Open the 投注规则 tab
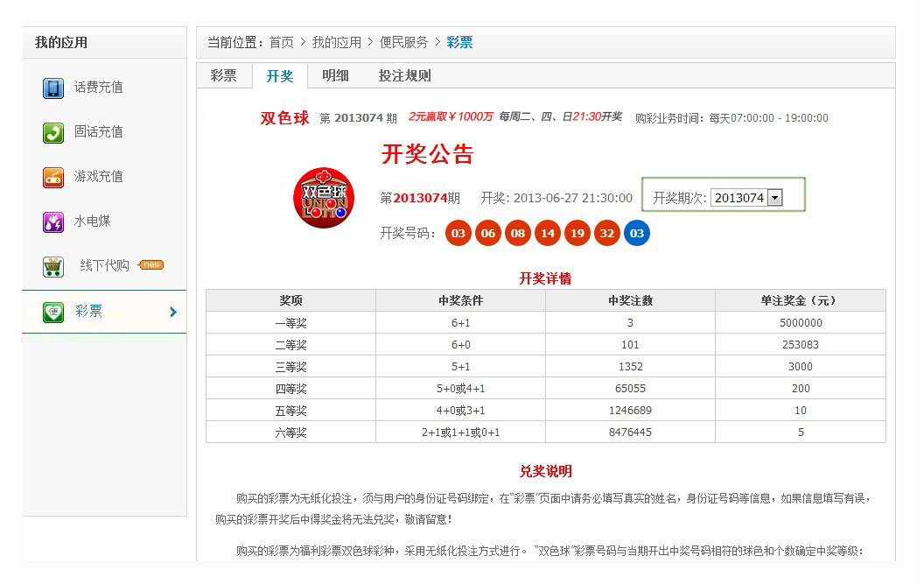 [404, 75]
